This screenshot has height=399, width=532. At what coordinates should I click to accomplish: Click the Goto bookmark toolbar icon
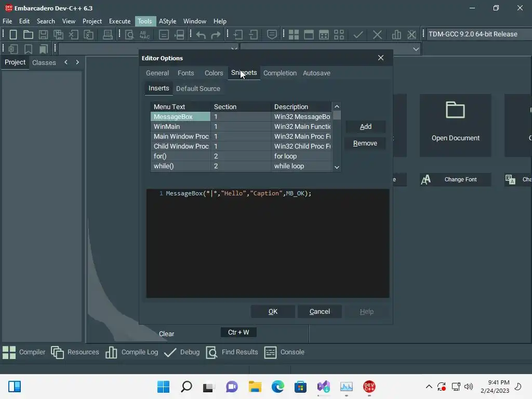pyautogui.click(x=43, y=49)
